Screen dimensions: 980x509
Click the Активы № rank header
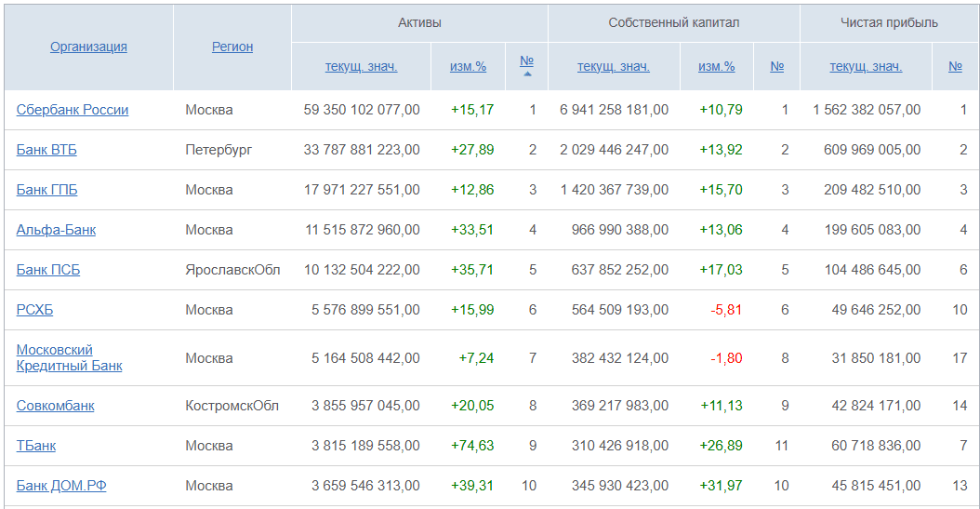click(527, 61)
